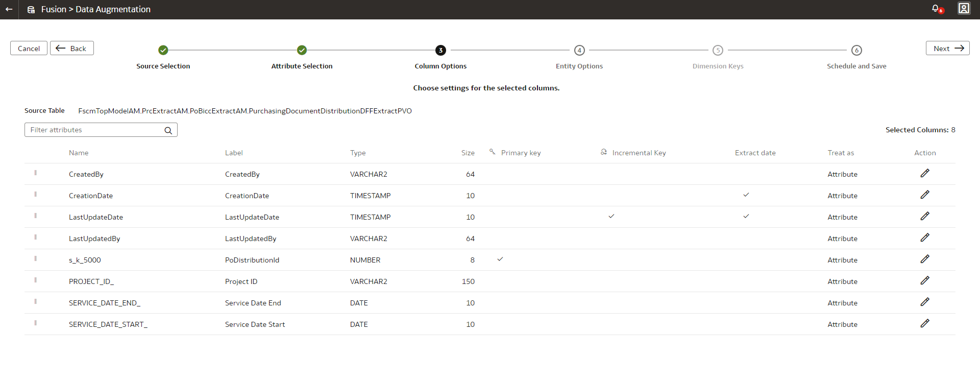Edit the SERVICE_DATE_START_ row

(x=925, y=324)
